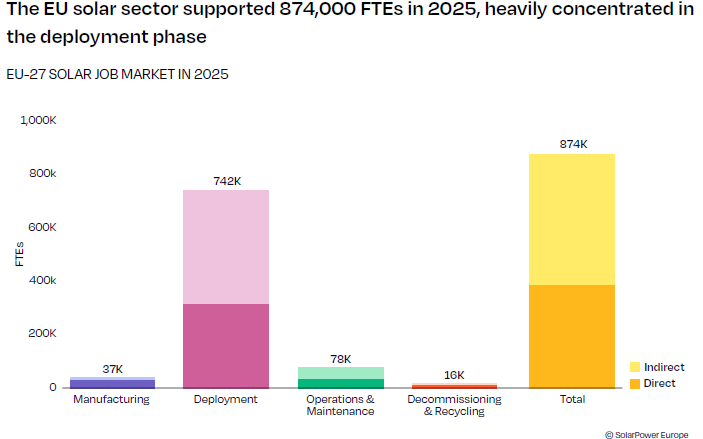Click the 'Total' axis label
This screenshot has height=439, width=703.
(572, 399)
